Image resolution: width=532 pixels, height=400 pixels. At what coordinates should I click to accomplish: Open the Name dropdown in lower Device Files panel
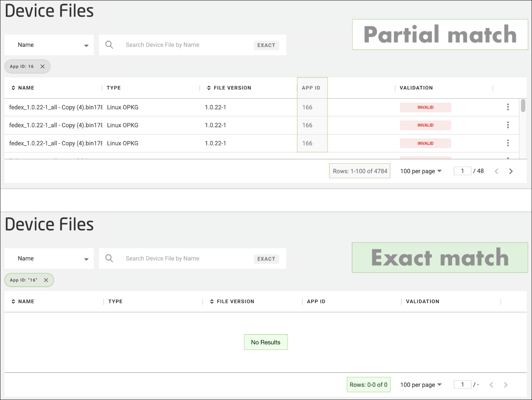pyautogui.click(x=49, y=259)
